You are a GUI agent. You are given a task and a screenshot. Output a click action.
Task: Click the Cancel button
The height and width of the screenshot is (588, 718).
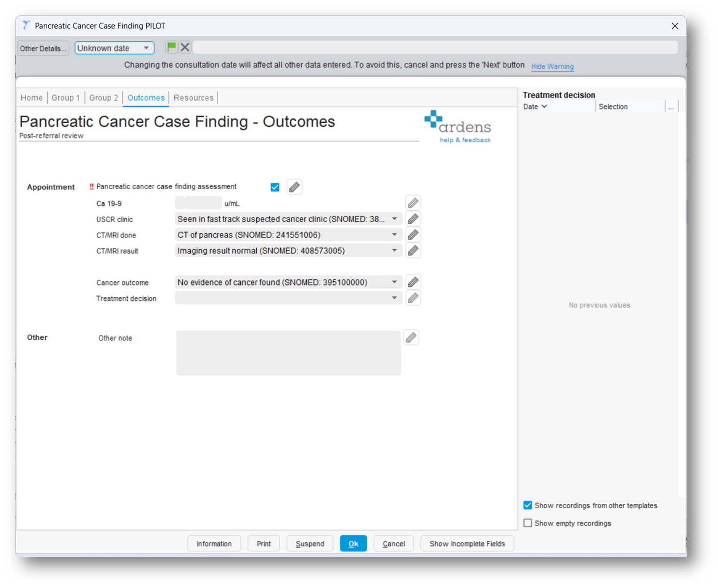coord(394,544)
